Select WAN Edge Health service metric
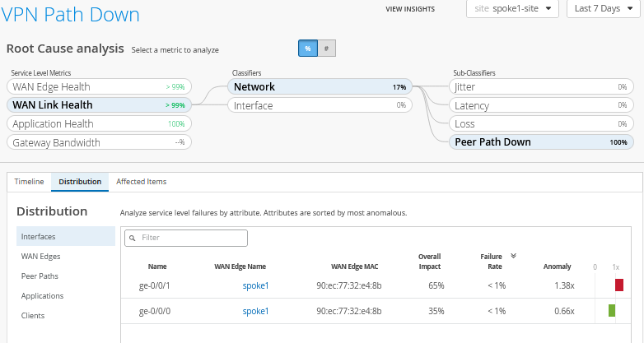This screenshot has width=644, height=343. [x=99, y=86]
